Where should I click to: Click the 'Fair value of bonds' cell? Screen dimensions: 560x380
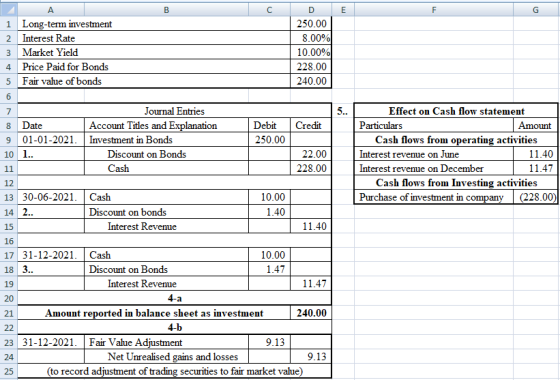[154, 81]
